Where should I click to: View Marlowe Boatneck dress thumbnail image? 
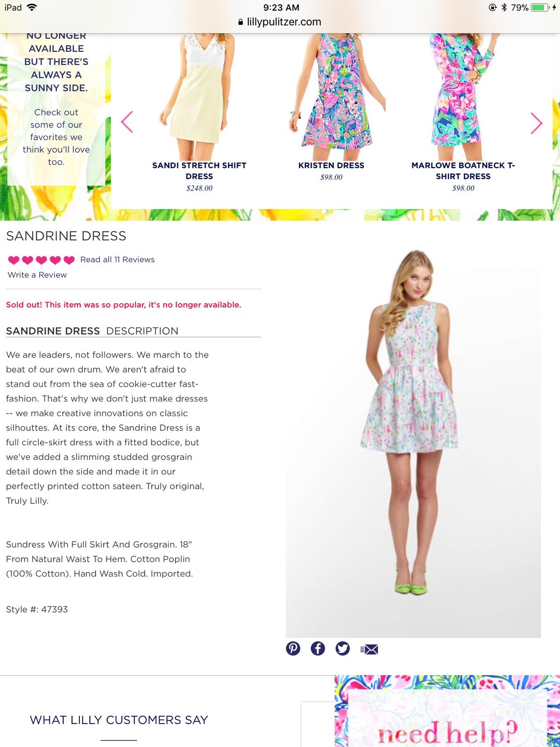tap(462, 97)
